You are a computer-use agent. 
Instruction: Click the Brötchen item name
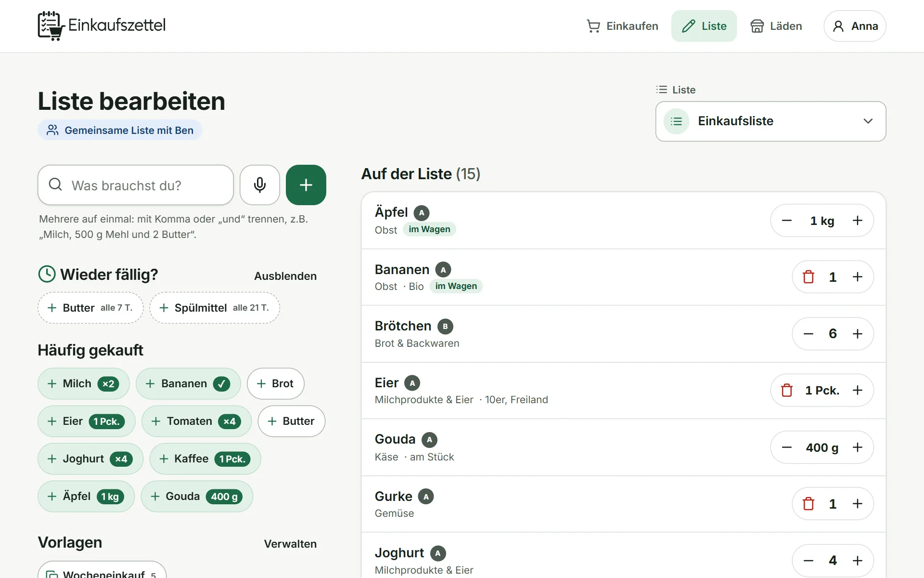pos(403,326)
